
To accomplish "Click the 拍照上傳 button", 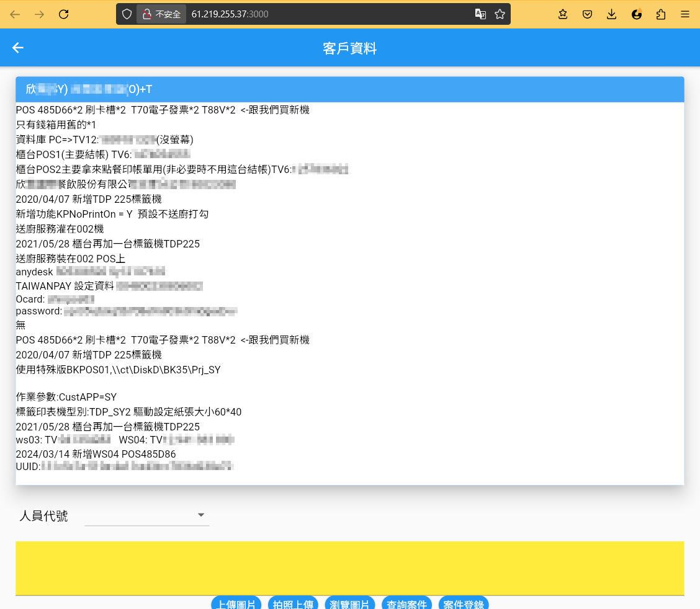I will coord(293,603).
